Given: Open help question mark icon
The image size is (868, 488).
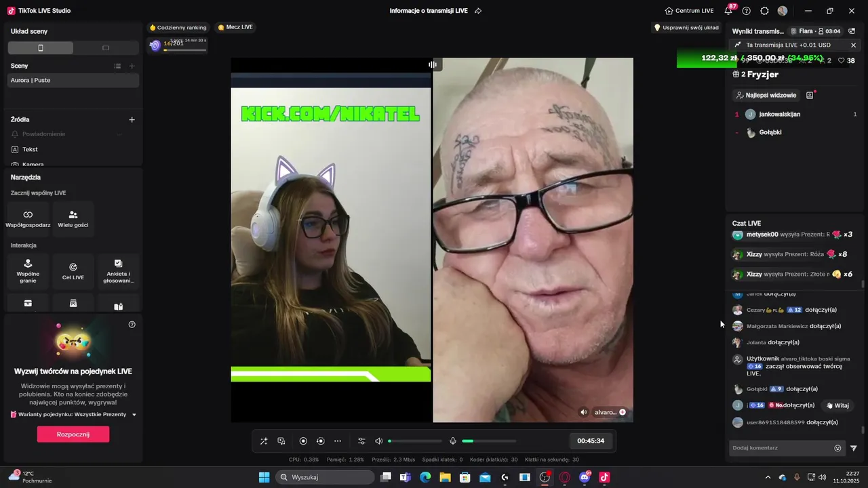Looking at the screenshot, I should coord(747,11).
